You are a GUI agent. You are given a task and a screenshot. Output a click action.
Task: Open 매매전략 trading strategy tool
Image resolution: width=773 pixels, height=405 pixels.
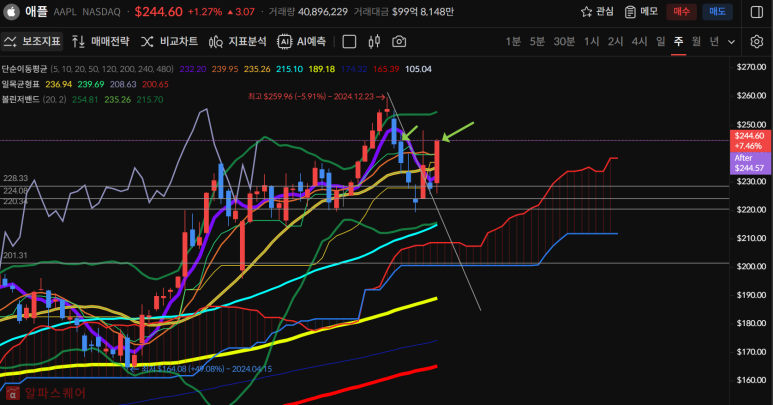click(101, 42)
